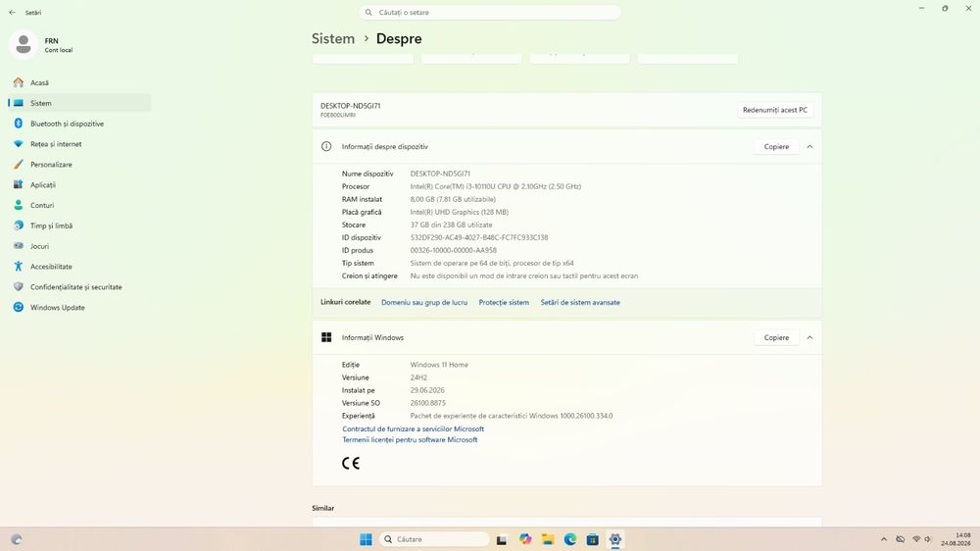Screen dimensions: 980x551
Task: Launch Microsoft Edge from the taskbar
Action: 570,539
